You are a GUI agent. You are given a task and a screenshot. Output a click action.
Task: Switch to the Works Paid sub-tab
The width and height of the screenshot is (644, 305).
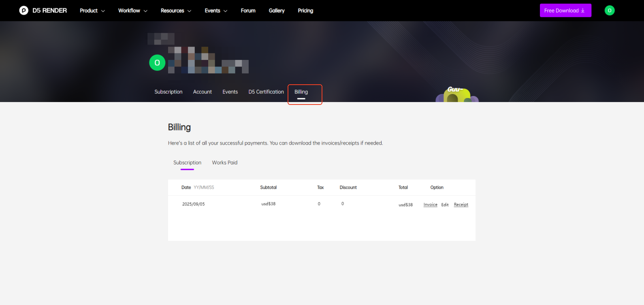[225, 163]
